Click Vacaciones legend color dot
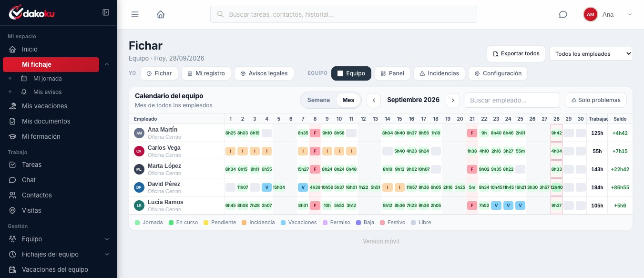Viewport: 644px width, 278px height. tap(283, 222)
